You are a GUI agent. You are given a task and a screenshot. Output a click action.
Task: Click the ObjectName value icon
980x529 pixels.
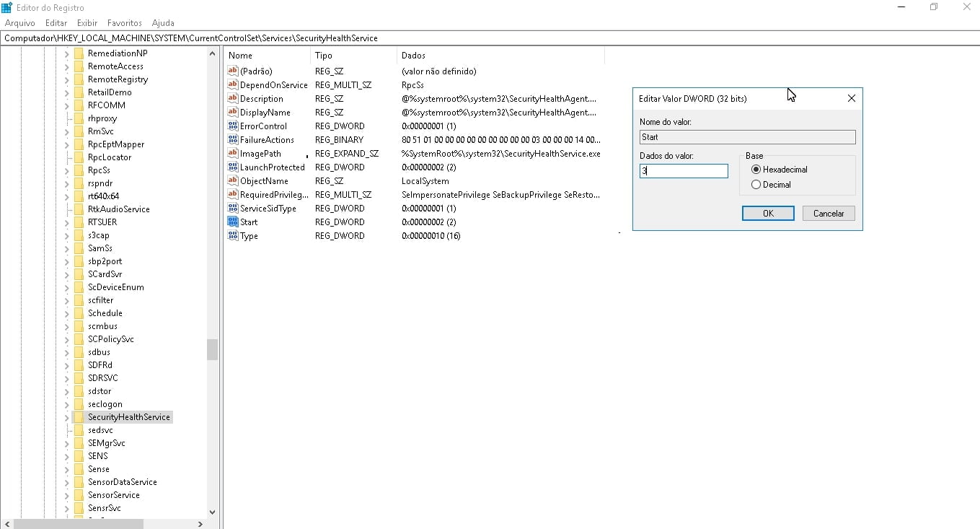tap(232, 180)
